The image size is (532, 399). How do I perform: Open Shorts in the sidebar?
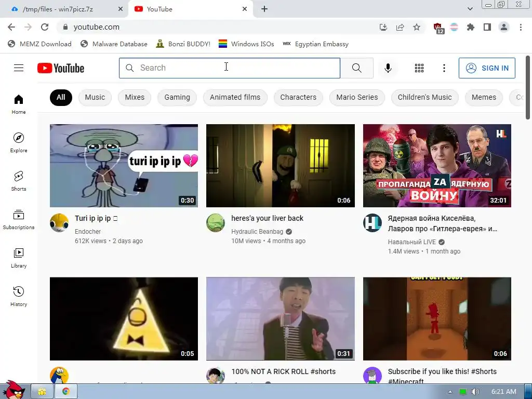click(x=19, y=181)
